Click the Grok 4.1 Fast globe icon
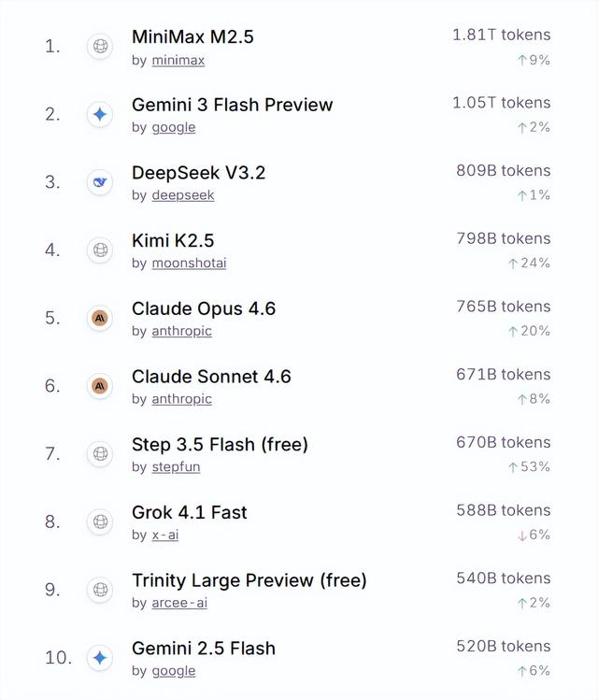 click(x=100, y=521)
